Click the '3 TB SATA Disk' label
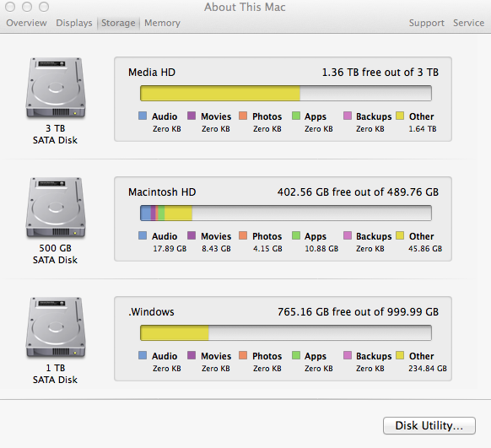This screenshot has width=491, height=448. pyautogui.click(x=55, y=134)
